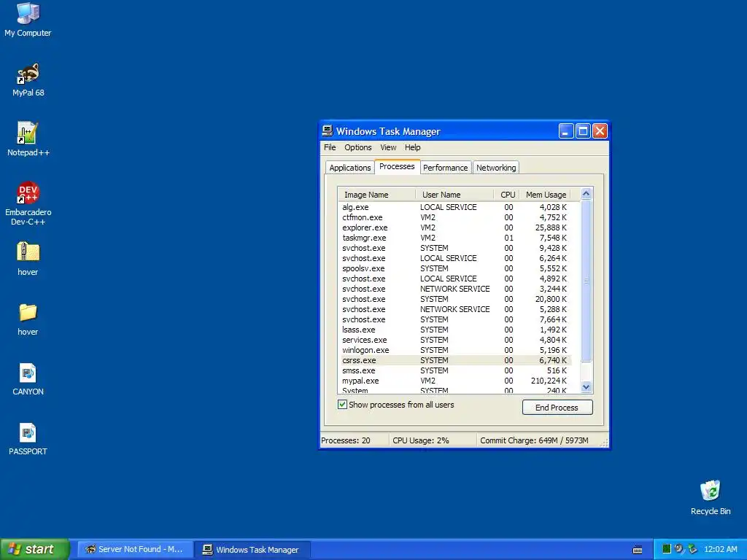
Task: Select the mypal.exe process
Action: [x=455, y=381]
